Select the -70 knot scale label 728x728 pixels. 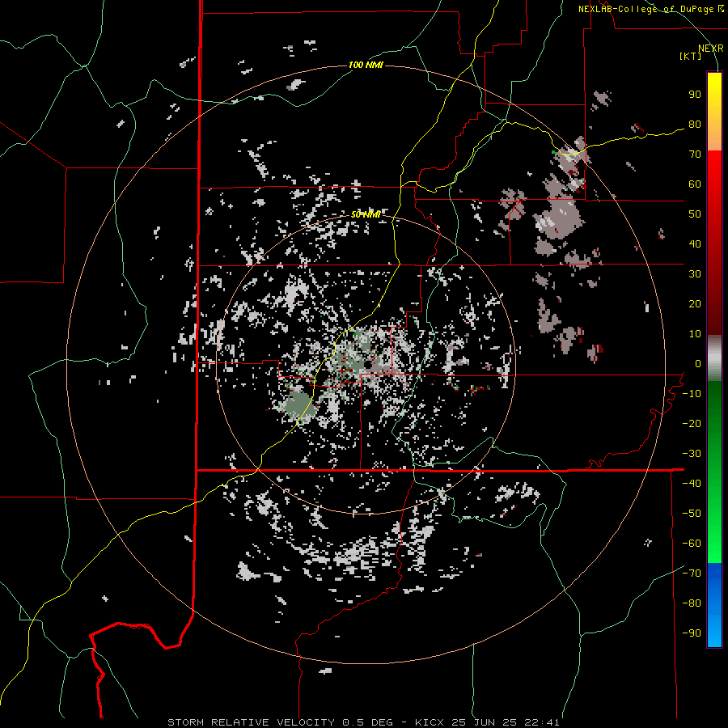[692, 574]
